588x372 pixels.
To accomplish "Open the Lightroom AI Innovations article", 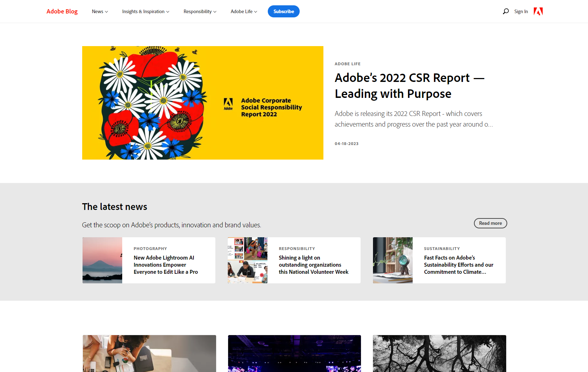I will [x=165, y=265].
